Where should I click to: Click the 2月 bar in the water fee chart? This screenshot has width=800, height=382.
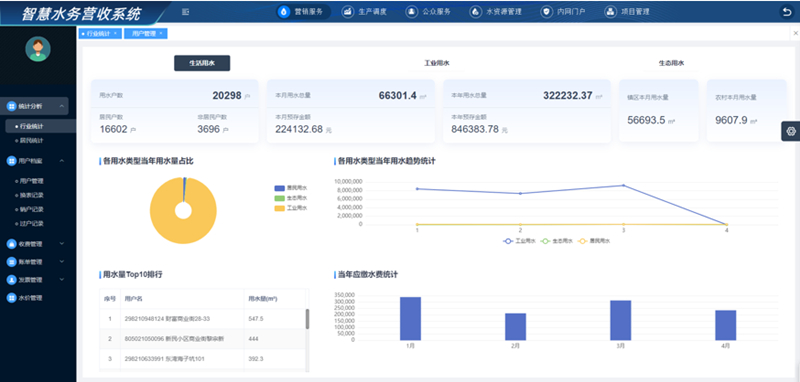(x=515, y=327)
